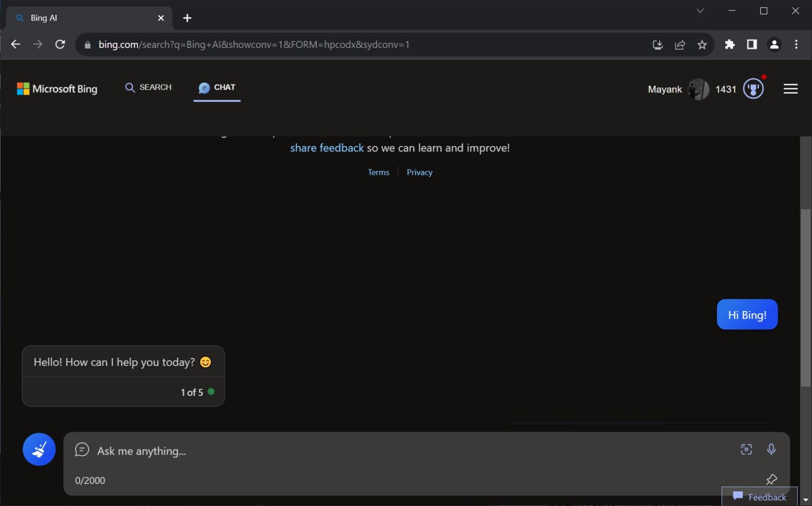The width and height of the screenshot is (812, 506).
Task: View Bing's Privacy policy link
Action: (419, 172)
